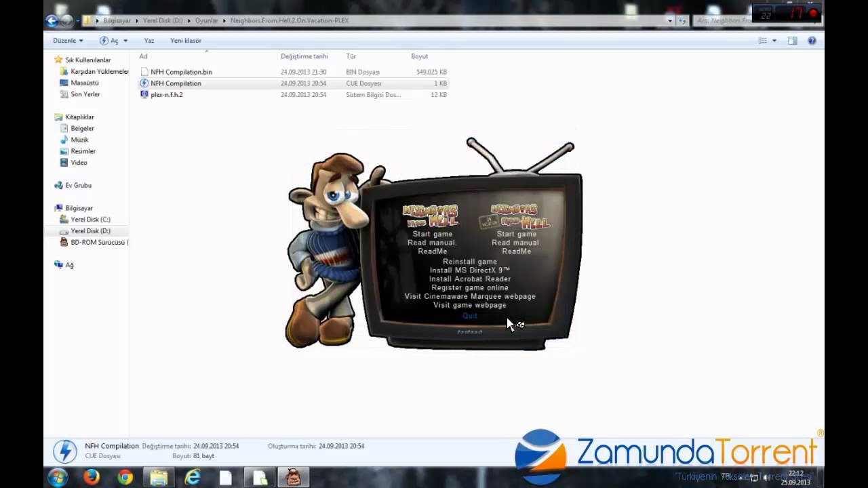This screenshot has width=868, height=488.
Task: Select Kitaplıklar in the navigation pane
Action: tap(79, 117)
